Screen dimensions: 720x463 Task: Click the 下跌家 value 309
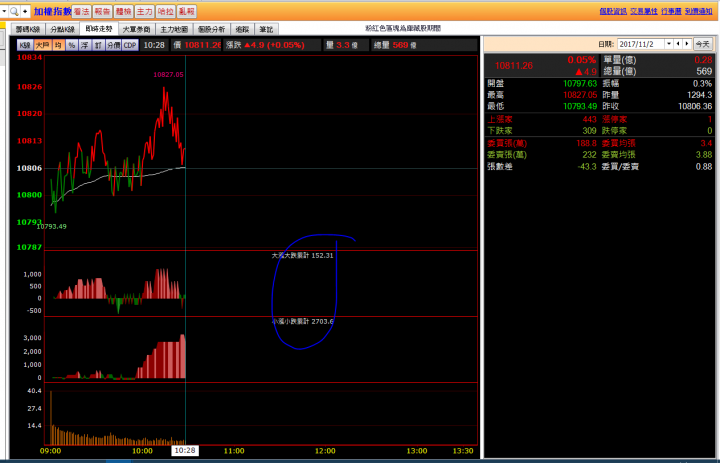pyautogui.click(x=589, y=131)
